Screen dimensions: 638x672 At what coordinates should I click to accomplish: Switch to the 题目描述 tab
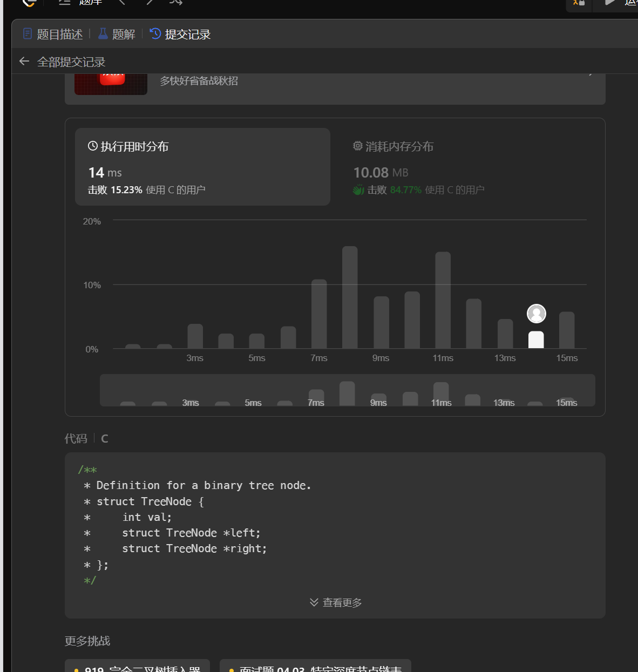[52, 34]
